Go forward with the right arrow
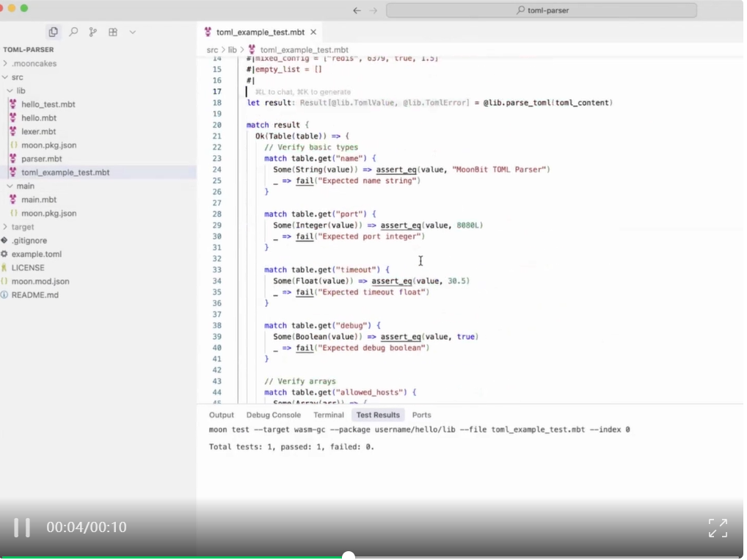 (373, 10)
